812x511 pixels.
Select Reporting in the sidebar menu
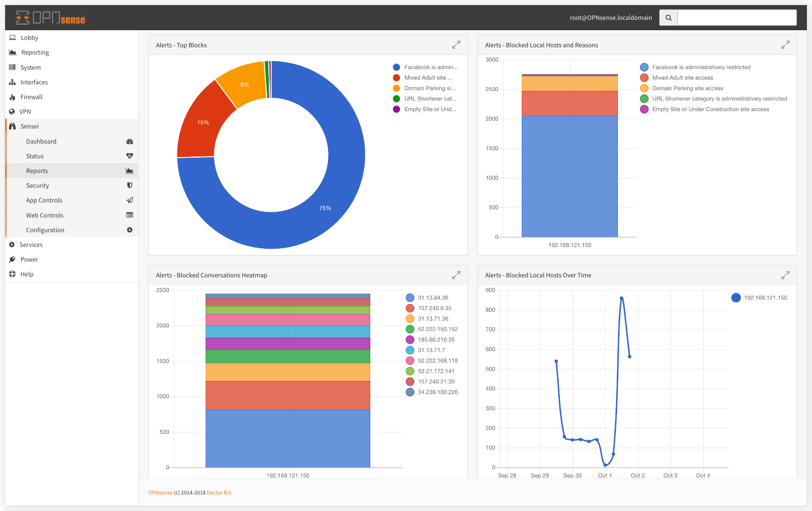pyautogui.click(x=34, y=52)
